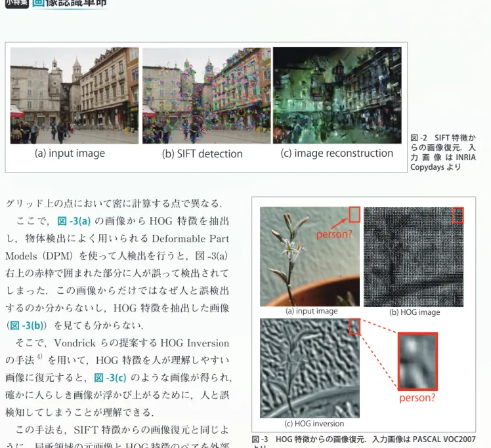This screenshot has height=448, width=491.
Task: Click the 図-3 HOG caption text
Action: coord(364,441)
